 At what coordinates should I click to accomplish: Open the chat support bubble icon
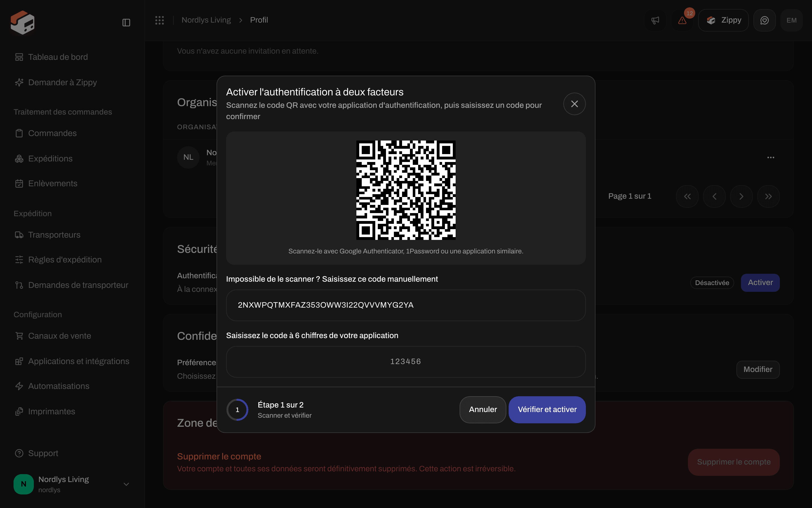coord(764,20)
